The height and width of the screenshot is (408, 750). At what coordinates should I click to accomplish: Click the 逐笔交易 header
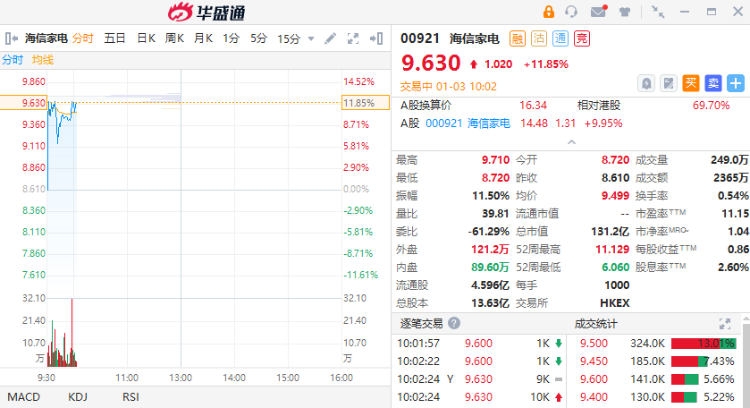pos(421,324)
